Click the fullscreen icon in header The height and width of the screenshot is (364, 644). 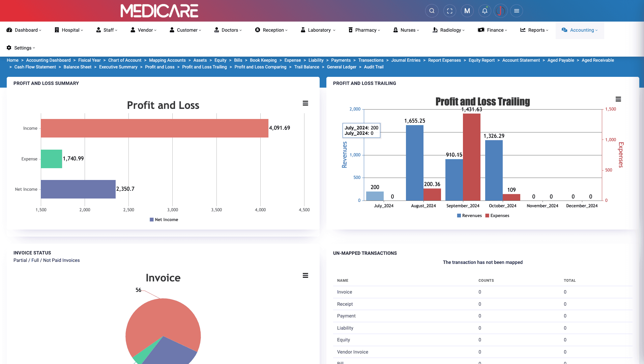point(449,10)
